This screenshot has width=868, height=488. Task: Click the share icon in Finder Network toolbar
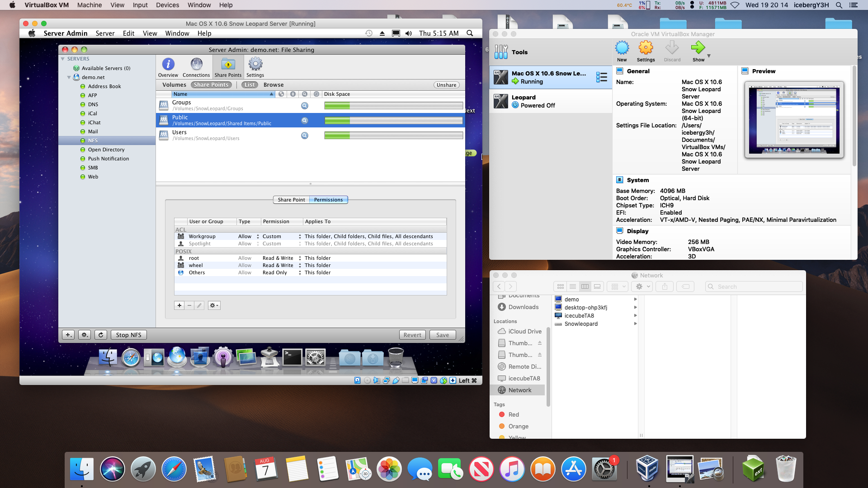tap(665, 286)
